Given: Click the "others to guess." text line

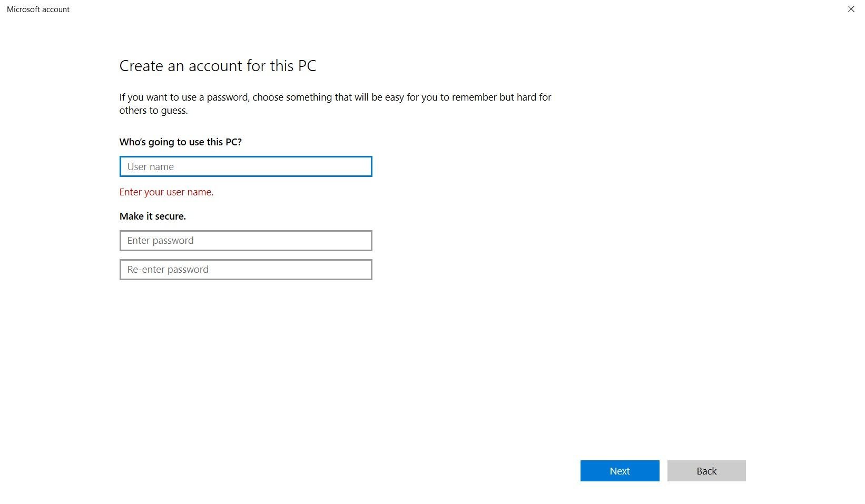Looking at the screenshot, I should pyautogui.click(x=153, y=111).
